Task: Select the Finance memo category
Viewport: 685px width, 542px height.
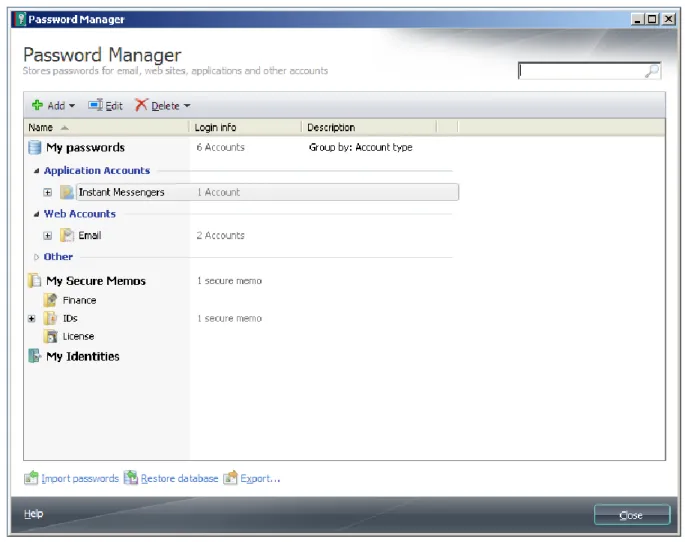Action: coord(80,300)
